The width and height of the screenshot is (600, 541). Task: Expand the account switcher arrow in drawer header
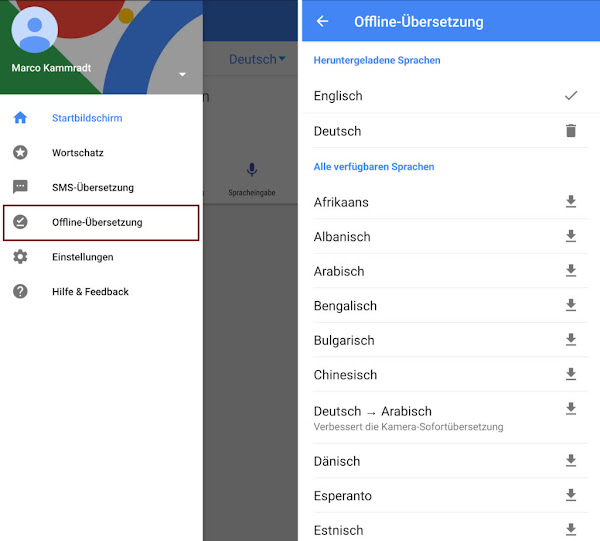point(183,74)
